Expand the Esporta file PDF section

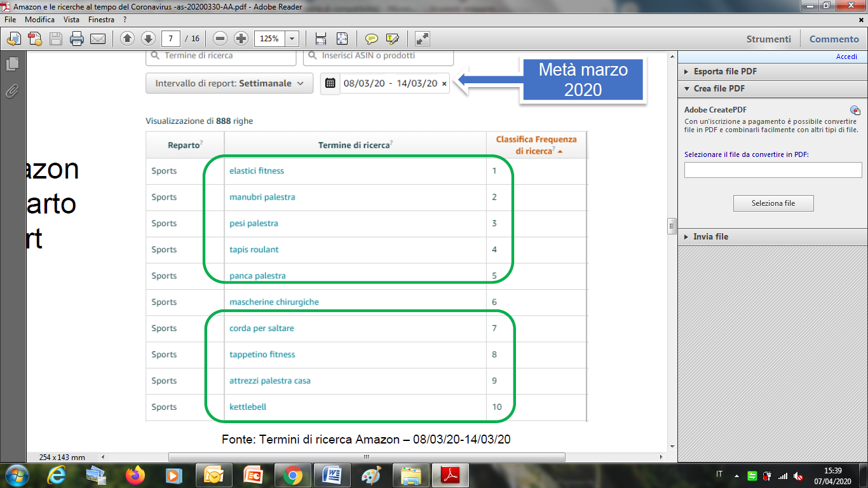(725, 72)
